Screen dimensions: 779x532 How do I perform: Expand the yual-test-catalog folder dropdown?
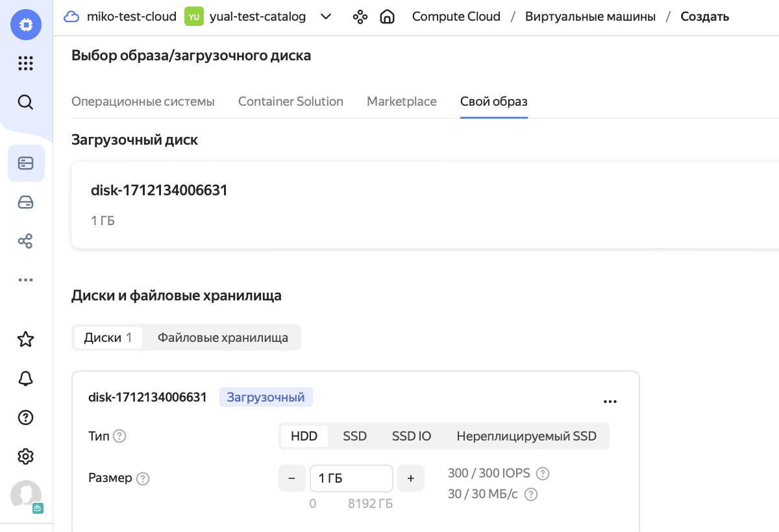pos(326,17)
